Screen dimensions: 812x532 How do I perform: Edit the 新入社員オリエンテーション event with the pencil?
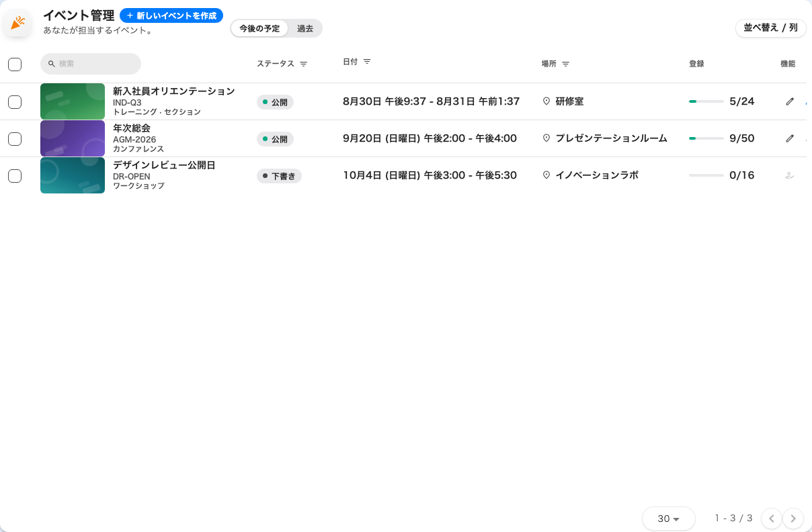790,101
